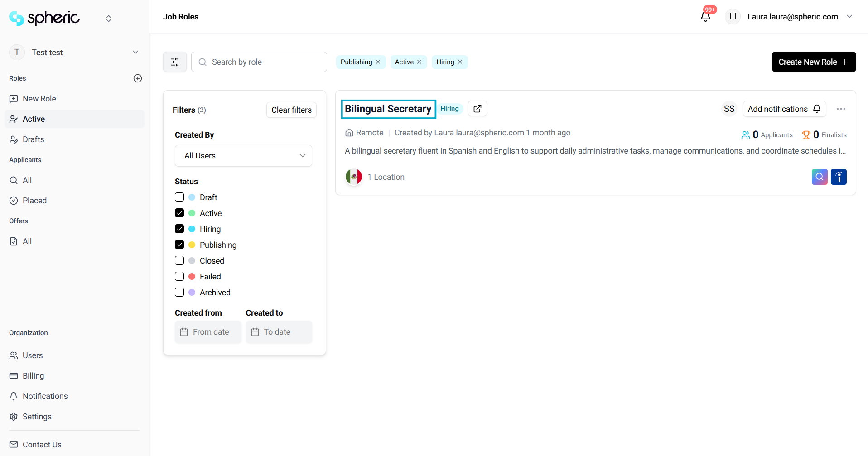Click the add role plus icon beside Roles
868x456 pixels.
click(138, 78)
